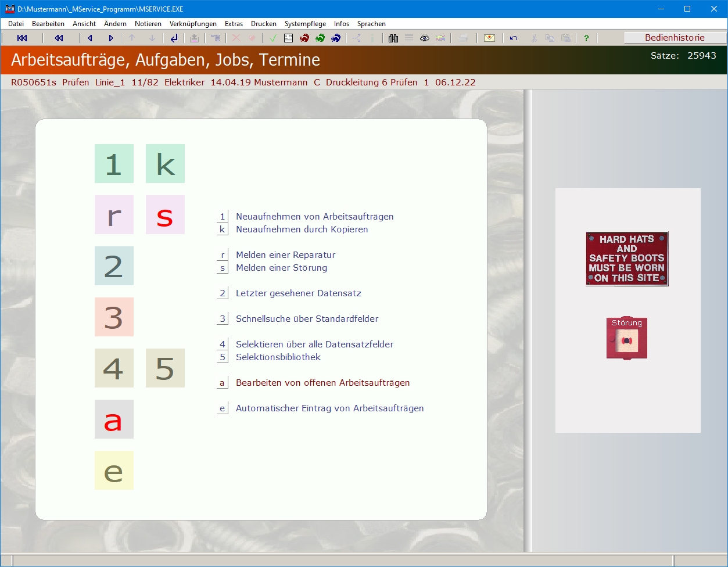Open the envelope mail icon
This screenshot has width=728, height=567.
(x=490, y=38)
